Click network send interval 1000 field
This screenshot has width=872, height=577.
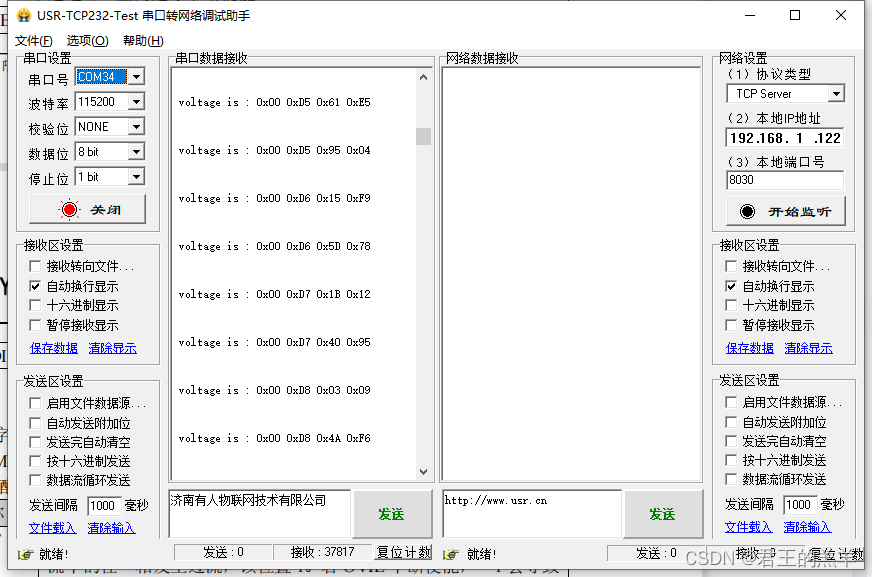tap(800, 504)
